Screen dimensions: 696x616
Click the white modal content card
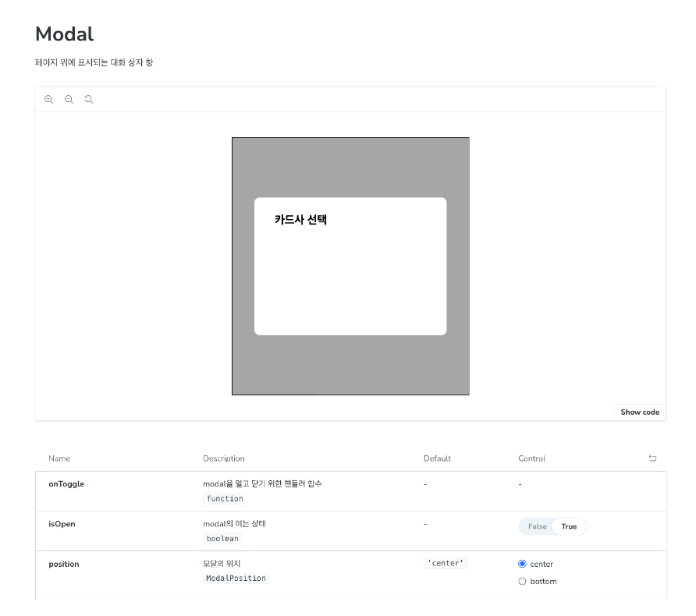[350, 266]
